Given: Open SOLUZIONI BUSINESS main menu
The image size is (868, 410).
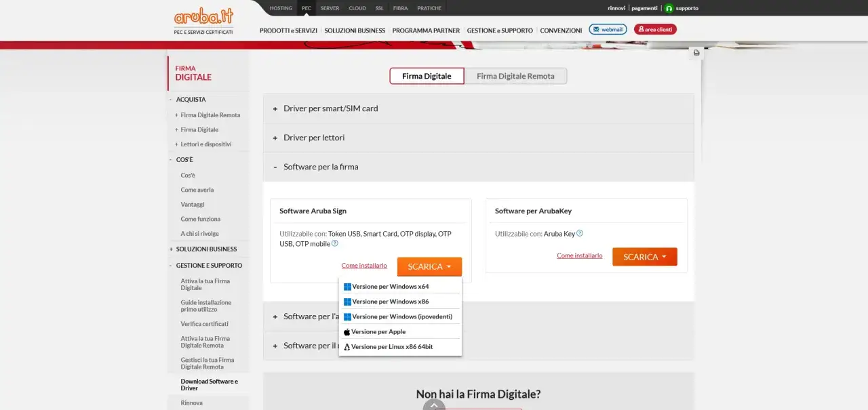Looking at the screenshot, I should pyautogui.click(x=355, y=30).
